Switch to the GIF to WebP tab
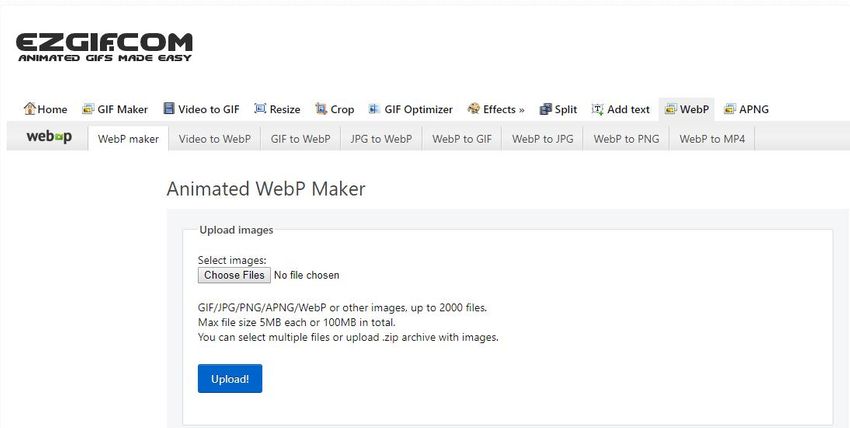The width and height of the screenshot is (850, 428). click(x=300, y=139)
